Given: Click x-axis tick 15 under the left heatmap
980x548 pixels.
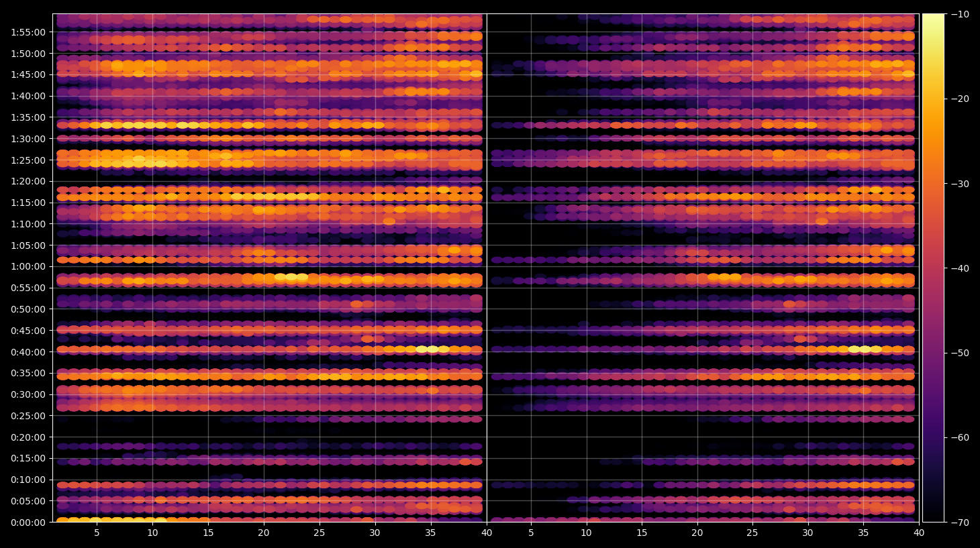Looking at the screenshot, I should (x=208, y=533).
